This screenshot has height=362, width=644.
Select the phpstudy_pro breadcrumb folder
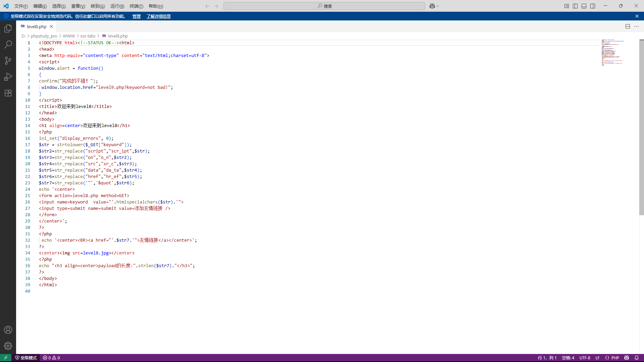pyautogui.click(x=44, y=36)
